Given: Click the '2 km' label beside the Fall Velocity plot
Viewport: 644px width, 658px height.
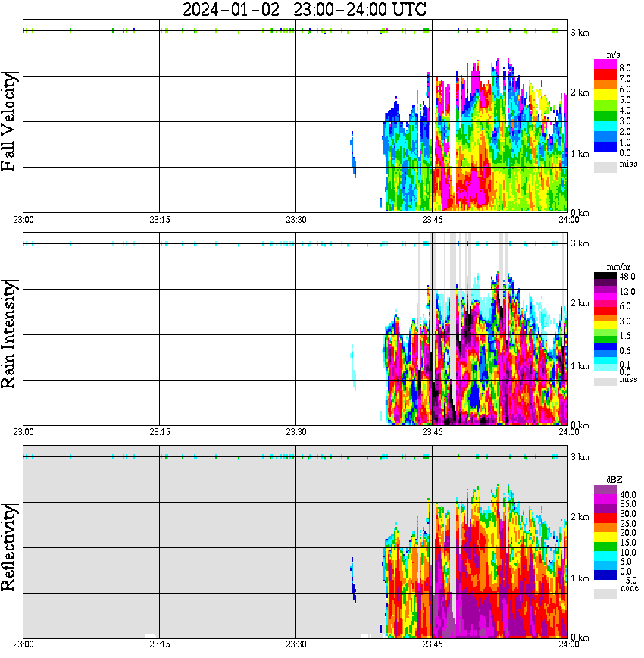Looking at the screenshot, I should 580,92.
